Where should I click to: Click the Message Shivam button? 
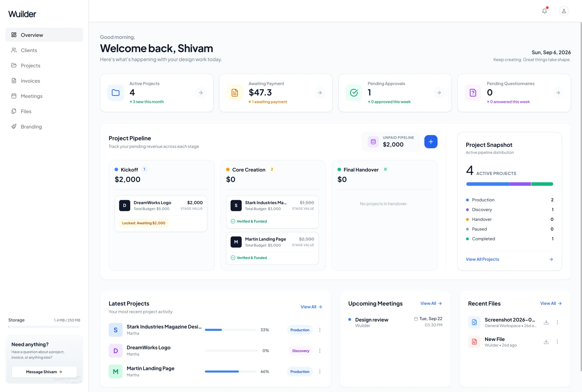44,372
